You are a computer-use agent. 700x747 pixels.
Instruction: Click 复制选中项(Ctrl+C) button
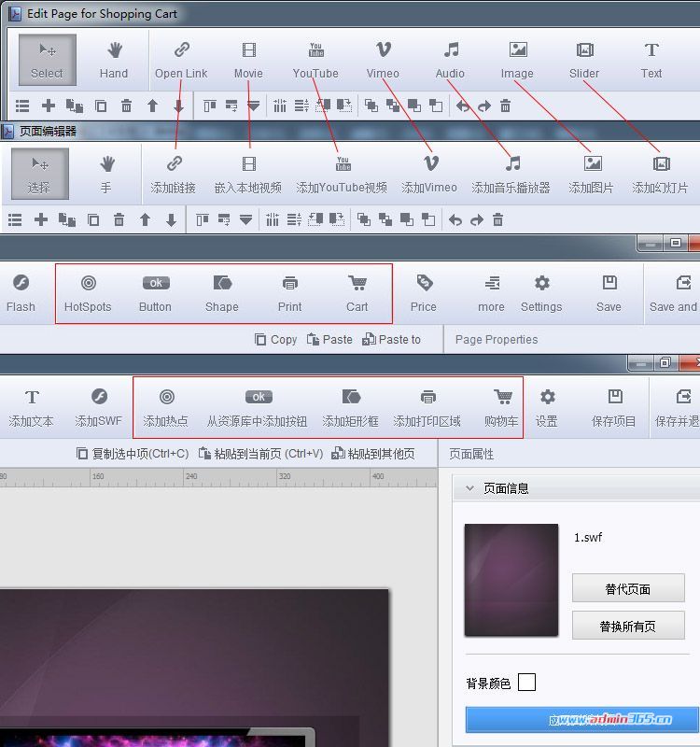[133, 454]
